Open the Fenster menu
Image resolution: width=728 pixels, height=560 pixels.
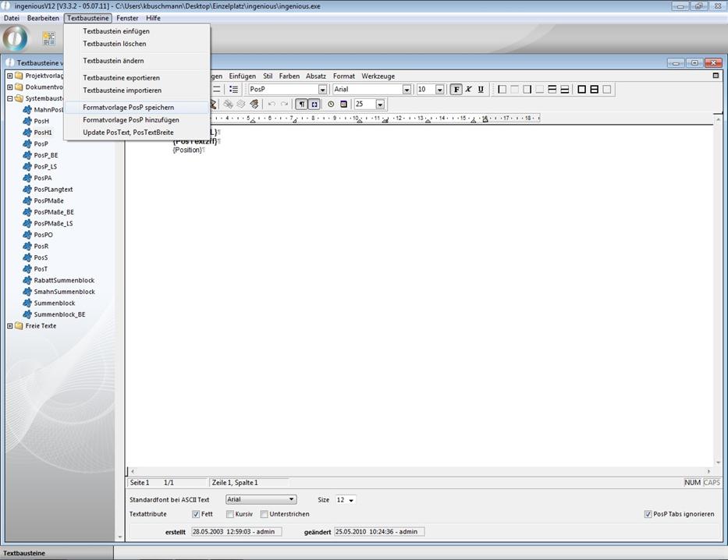click(x=127, y=18)
